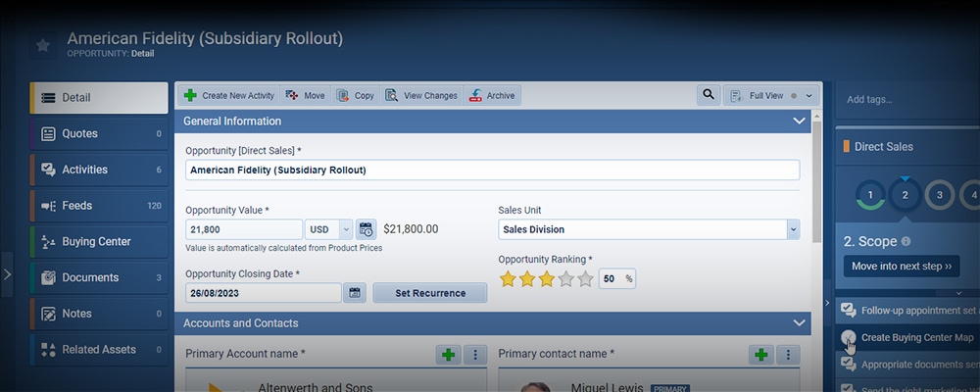The image size is (980, 392).
Task: Open the Buying Center tab
Action: click(x=99, y=241)
